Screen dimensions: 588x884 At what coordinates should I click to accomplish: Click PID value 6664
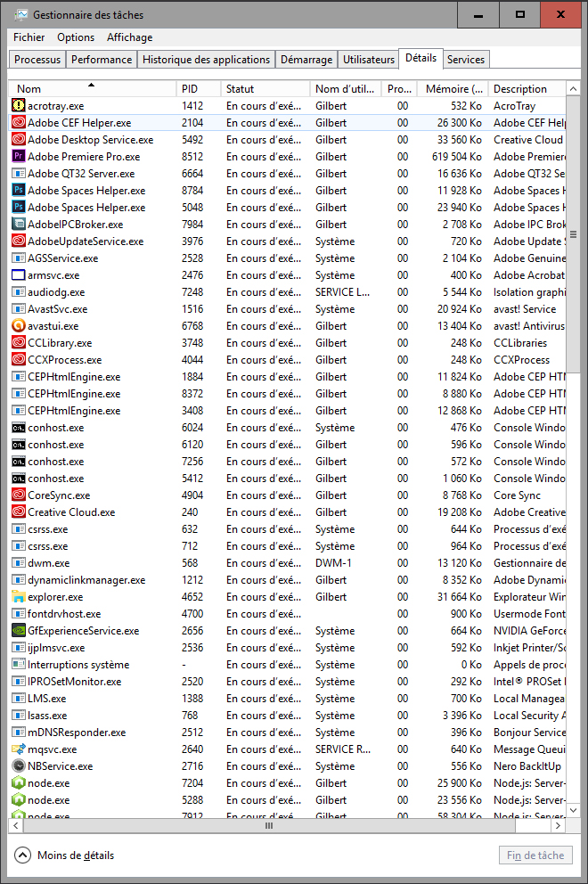tap(192, 173)
